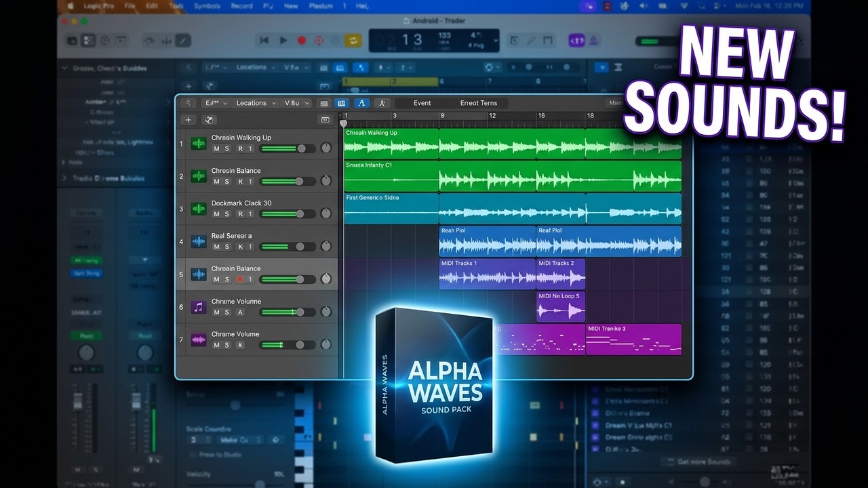Screen dimensions: 868x488
Task: Switch to the Event tab
Action: 422,103
